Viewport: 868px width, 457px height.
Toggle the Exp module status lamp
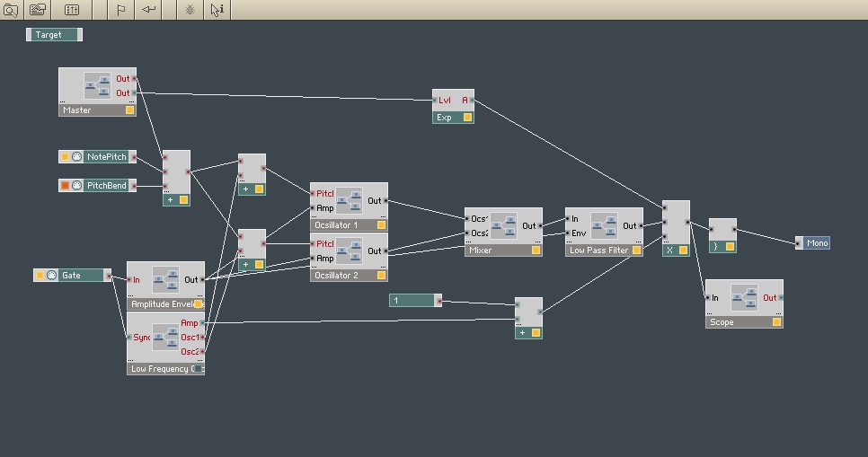[x=467, y=118]
